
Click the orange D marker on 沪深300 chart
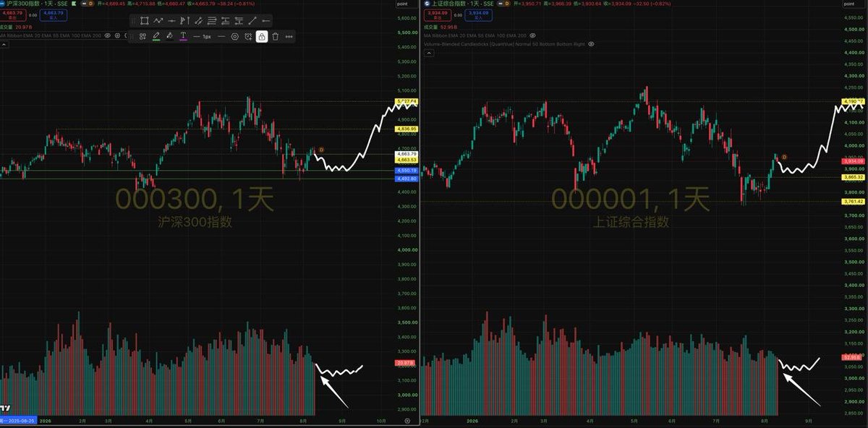point(321,149)
